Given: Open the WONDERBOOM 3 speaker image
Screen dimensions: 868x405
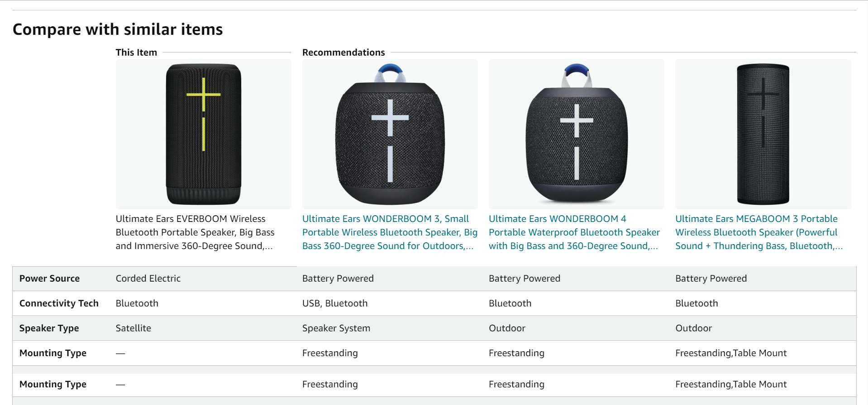Looking at the screenshot, I should tap(390, 134).
